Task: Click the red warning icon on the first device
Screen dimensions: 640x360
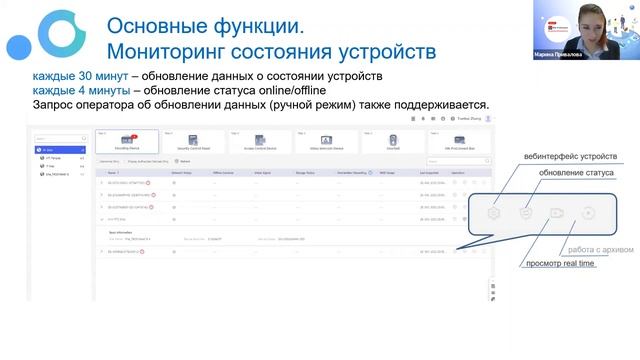Action: click(x=148, y=183)
